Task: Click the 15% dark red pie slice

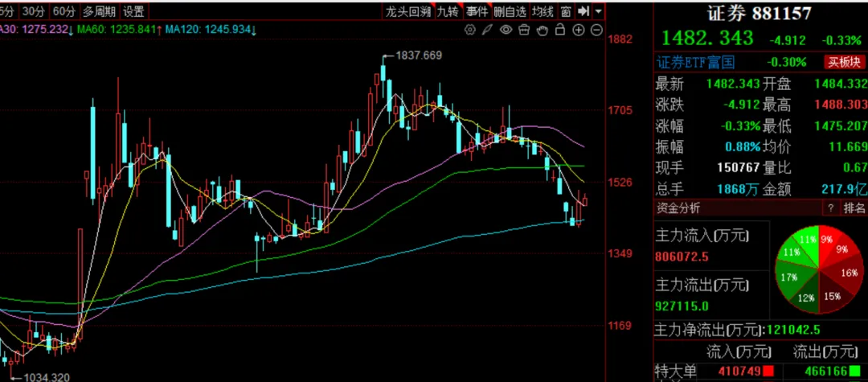Action: [x=833, y=295]
